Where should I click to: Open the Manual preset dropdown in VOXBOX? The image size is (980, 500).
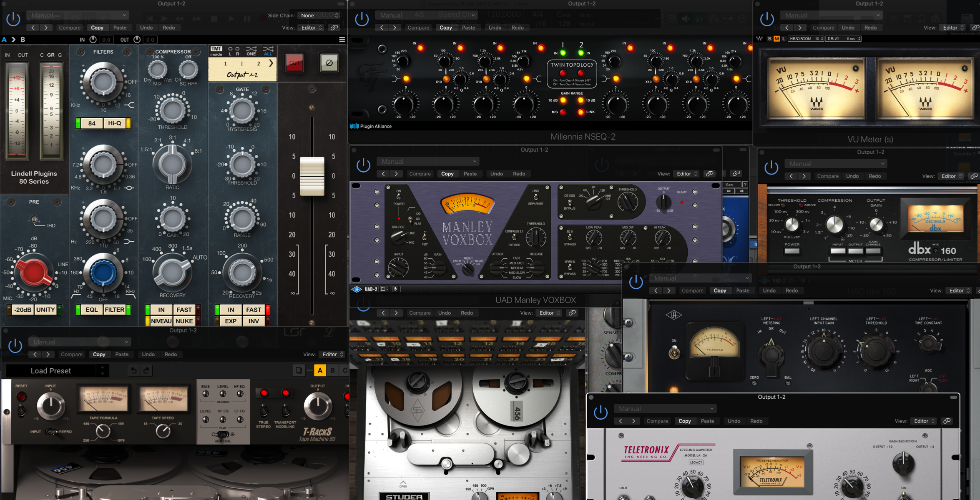(428, 162)
